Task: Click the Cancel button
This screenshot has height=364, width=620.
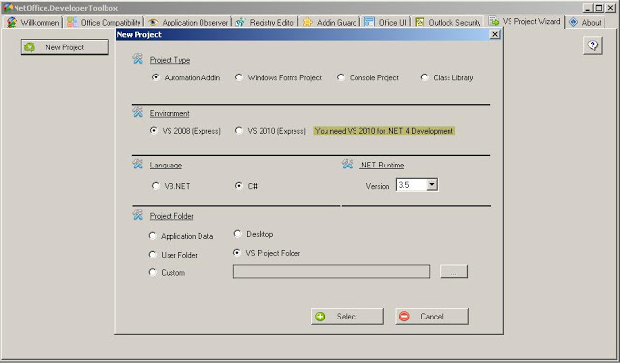Action: coord(432,317)
